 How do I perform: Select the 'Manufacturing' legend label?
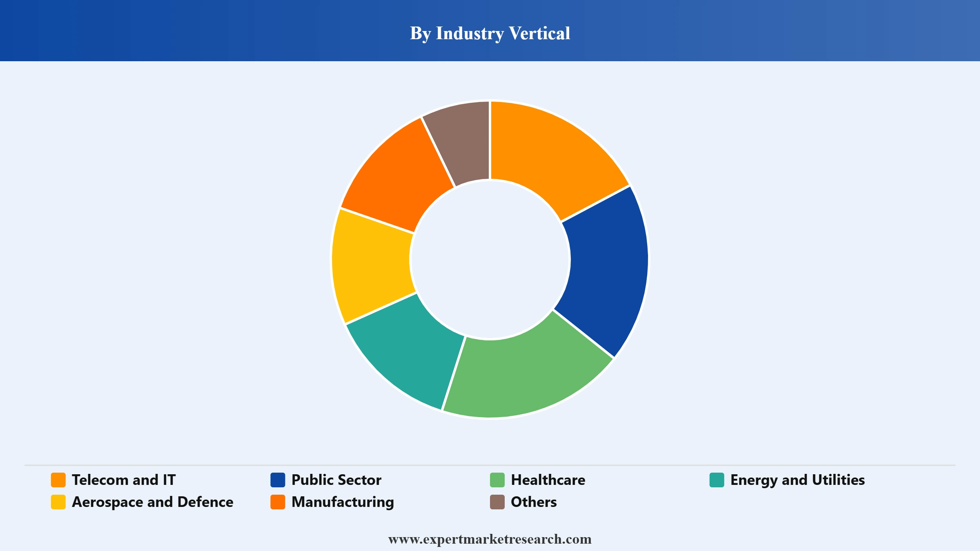click(343, 502)
